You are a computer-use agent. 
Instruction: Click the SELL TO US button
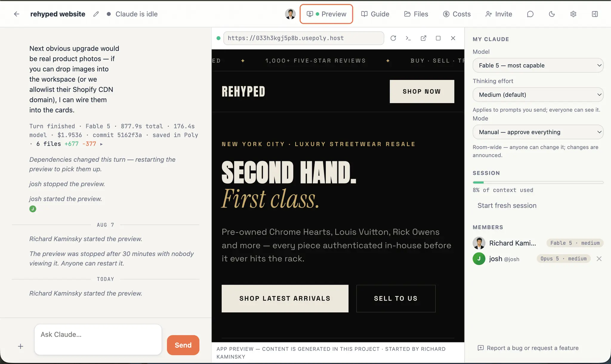[396, 298]
